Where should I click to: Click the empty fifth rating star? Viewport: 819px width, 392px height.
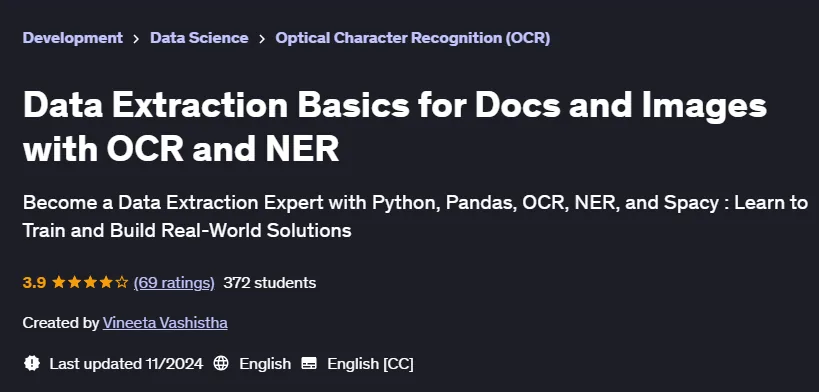(x=122, y=283)
